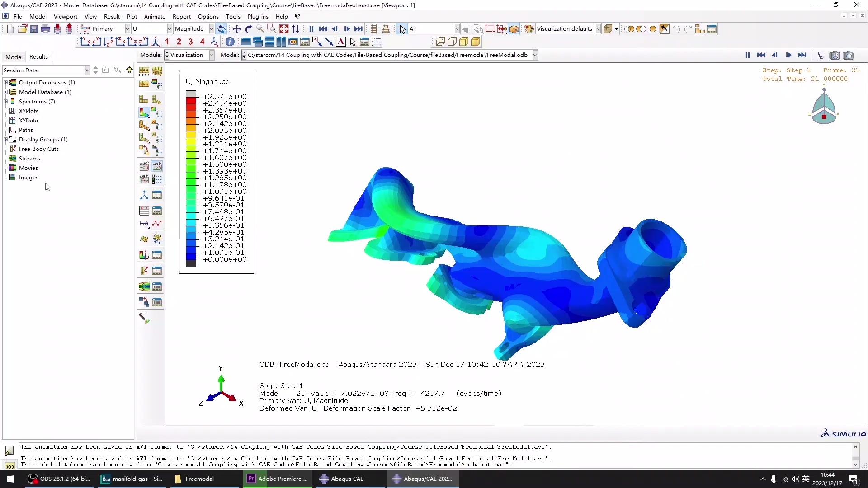Open the Magnitude invariant dropdown
This screenshot has width=868, height=488.
211,29
